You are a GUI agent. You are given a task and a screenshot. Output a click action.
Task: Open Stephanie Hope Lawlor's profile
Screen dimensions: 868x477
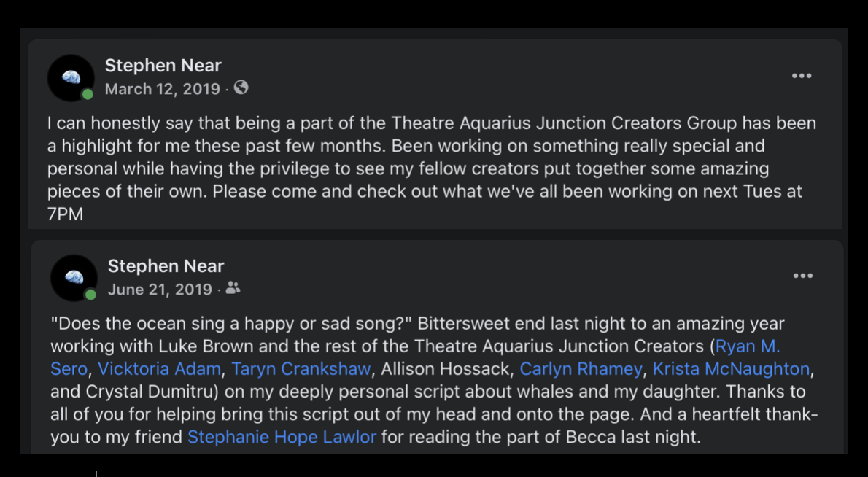click(x=282, y=438)
